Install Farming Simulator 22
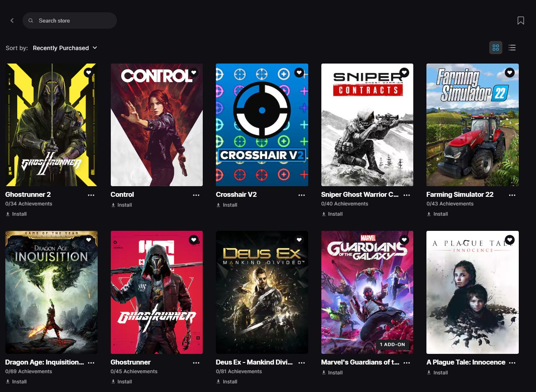Image resolution: width=536 pixels, height=392 pixels. coord(437,214)
